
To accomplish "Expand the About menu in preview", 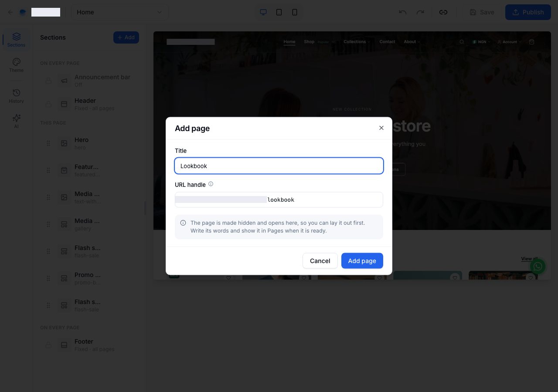I will pos(412,42).
